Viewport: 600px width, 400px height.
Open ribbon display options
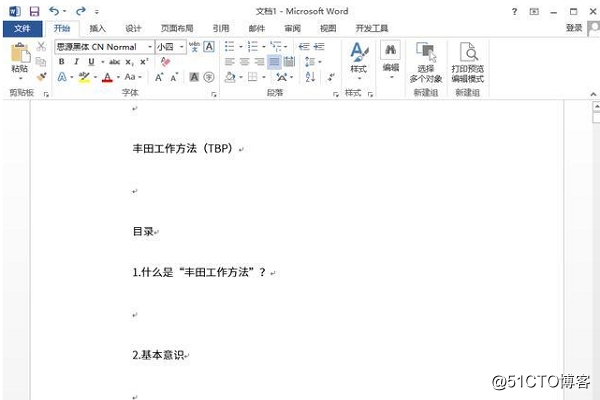tap(534, 12)
